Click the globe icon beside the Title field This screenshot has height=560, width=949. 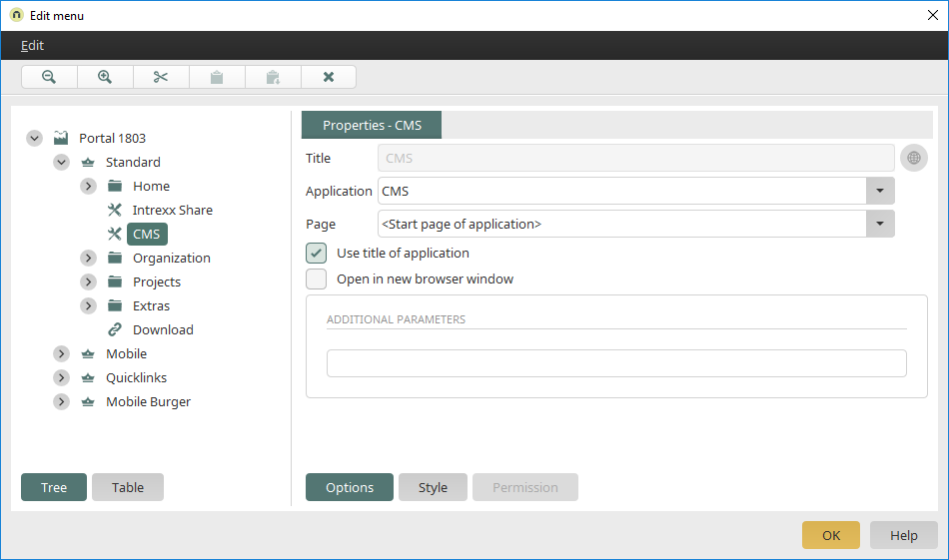914,158
